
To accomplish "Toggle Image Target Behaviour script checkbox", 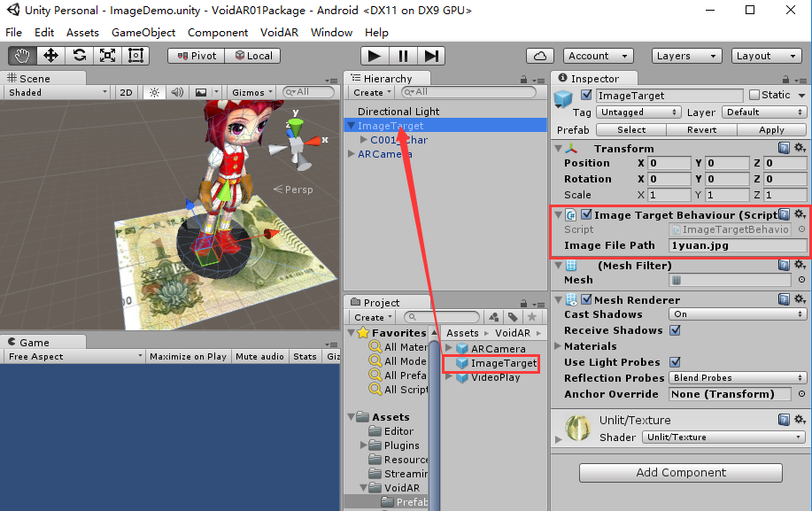I will tap(586, 214).
